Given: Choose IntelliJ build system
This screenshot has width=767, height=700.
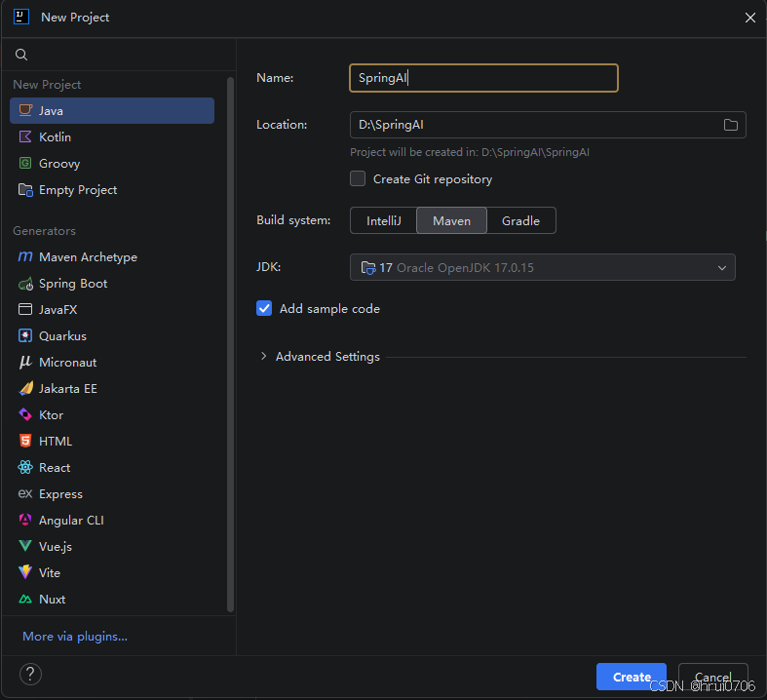Looking at the screenshot, I should pos(384,220).
